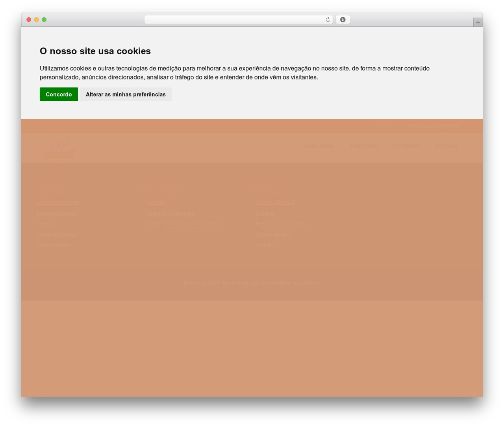Maximize the browser with the green button
Viewport: 504px width, 427px height.
pos(44,20)
